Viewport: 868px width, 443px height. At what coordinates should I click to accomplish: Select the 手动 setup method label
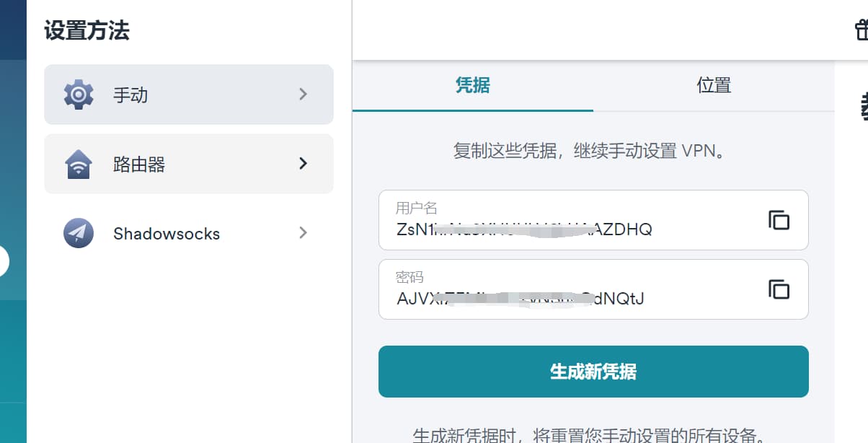click(x=130, y=95)
